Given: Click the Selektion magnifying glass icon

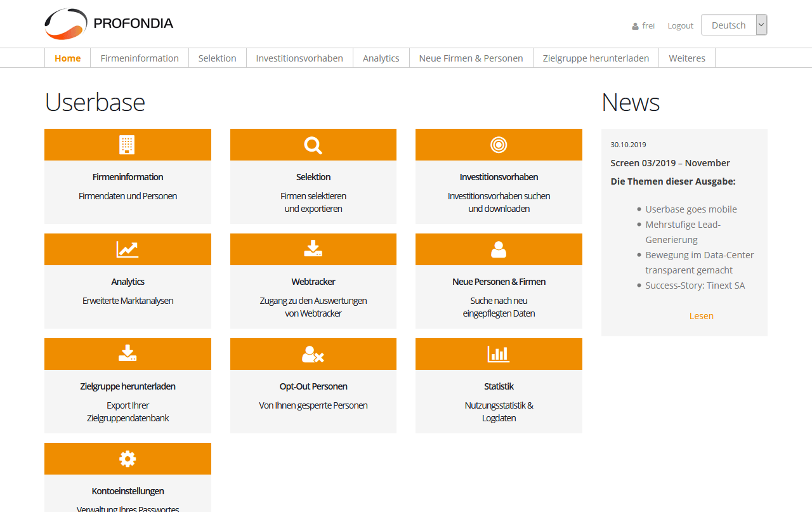Looking at the screenshot, I should click(313, 145).
